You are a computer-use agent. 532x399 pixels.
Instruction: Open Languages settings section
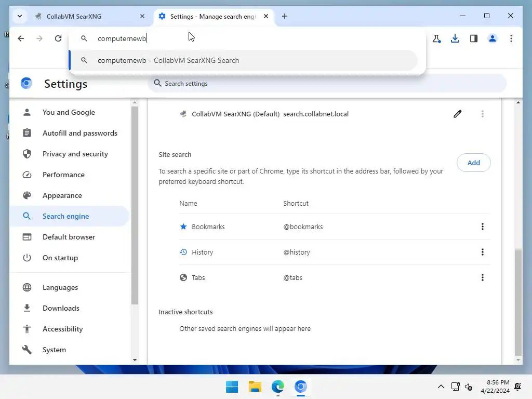pos(69,287)
